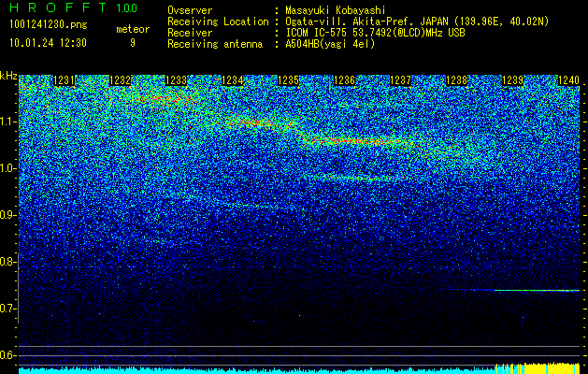588x374 pixels.
Task: Click the 0.7 frequency axis label
Action: pos(7,309)
